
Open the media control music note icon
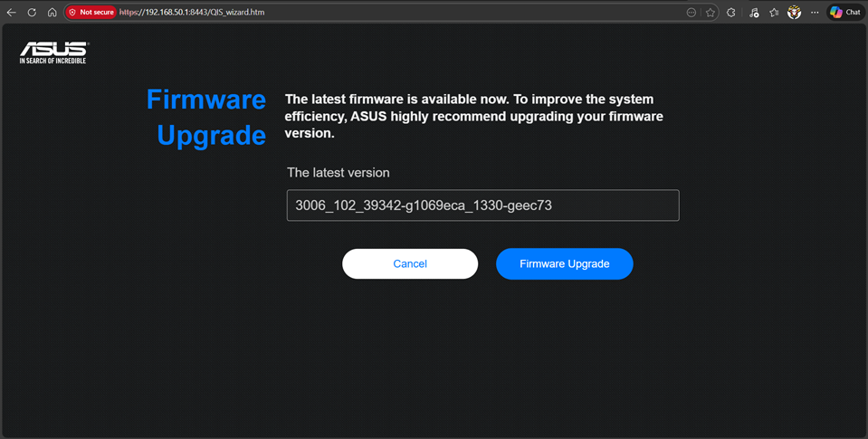754,13
